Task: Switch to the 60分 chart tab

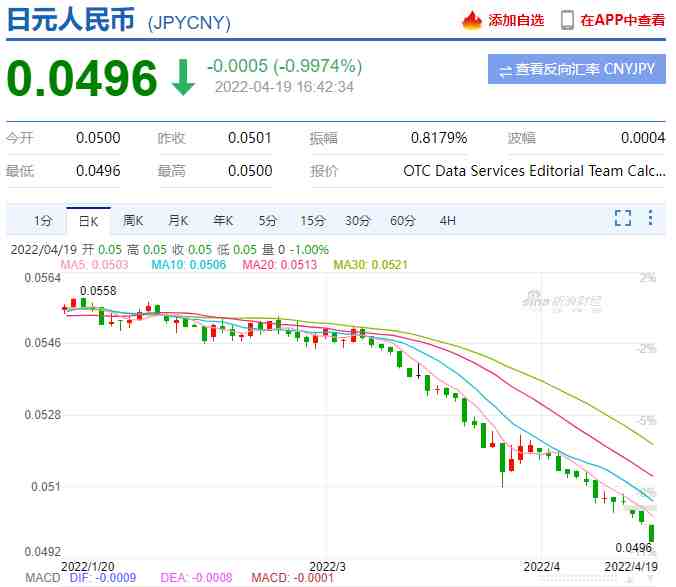Action: point(403,221)
